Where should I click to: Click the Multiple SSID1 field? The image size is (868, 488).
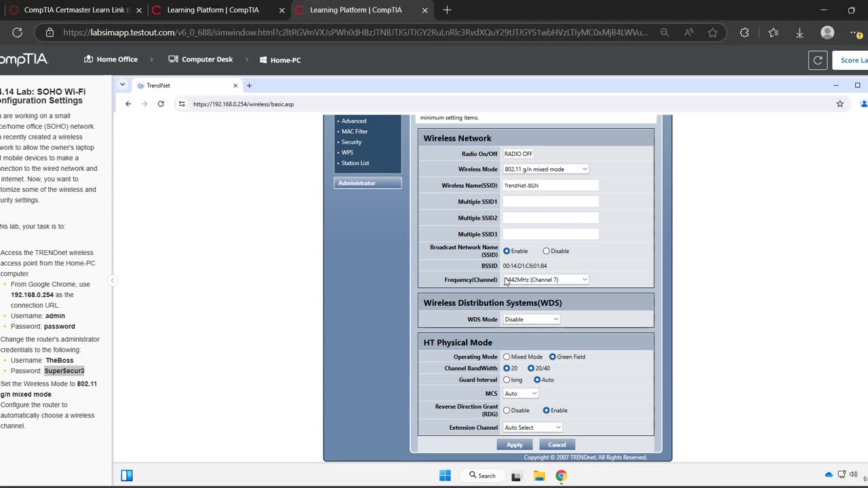point(551,201)
